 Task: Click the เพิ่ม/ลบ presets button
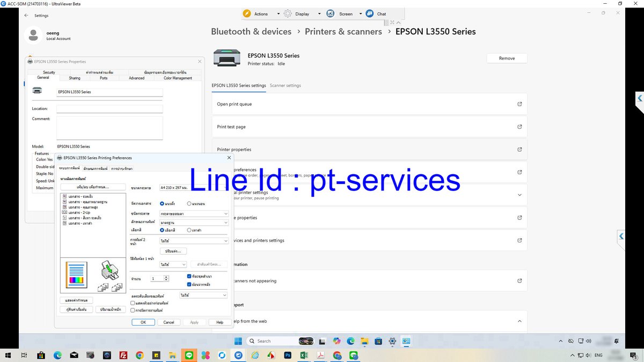[x=93, y=187]
